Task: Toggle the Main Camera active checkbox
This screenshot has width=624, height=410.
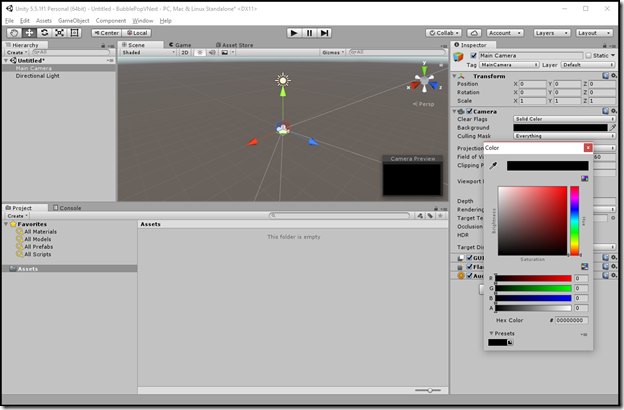Action: pos(473,55)
